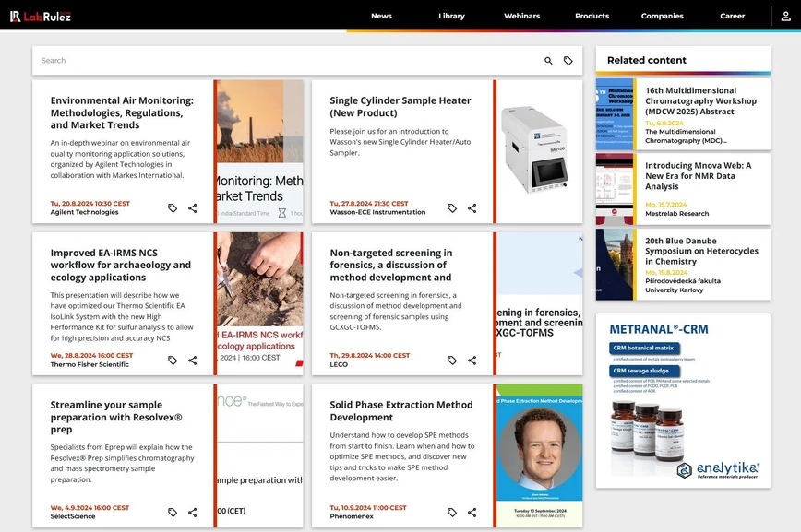Click the Blue Danube Symposium thumbnail

615,264
